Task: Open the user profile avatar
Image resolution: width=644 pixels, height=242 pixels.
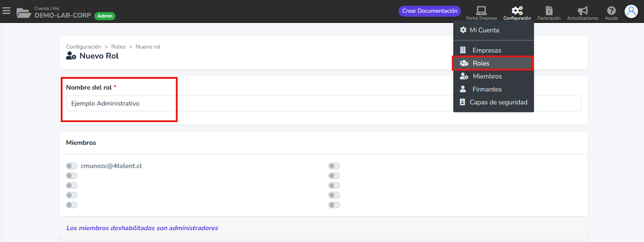Action: [631, 11]
